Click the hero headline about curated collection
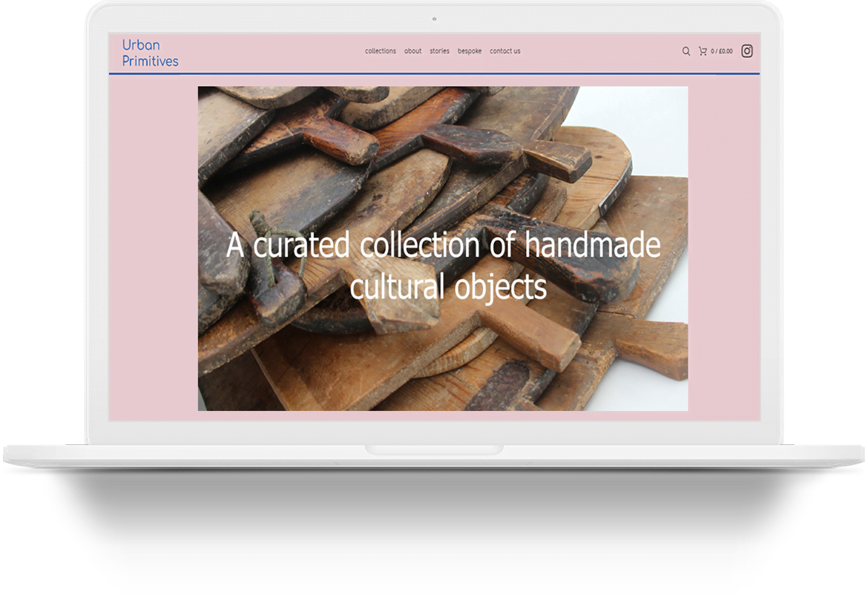 point(443,246)
